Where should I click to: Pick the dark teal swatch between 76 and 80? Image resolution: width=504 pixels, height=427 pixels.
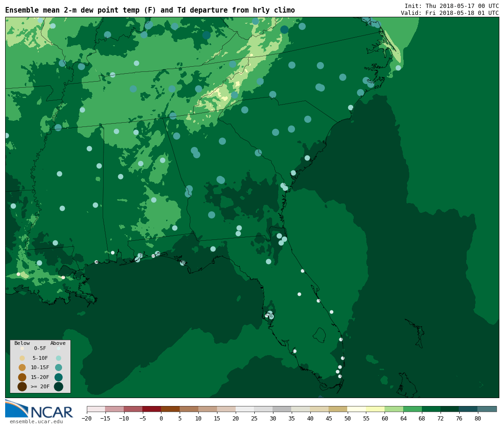(469, 409)
